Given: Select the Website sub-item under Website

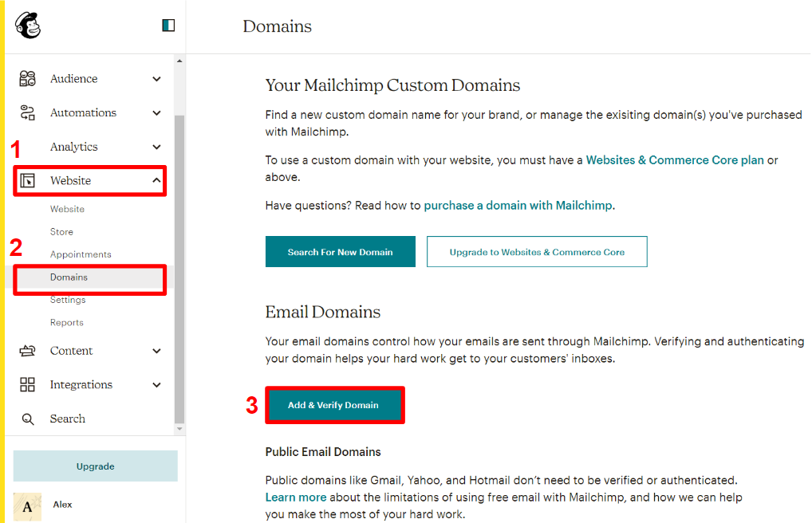Looking at the screenshot, I should (67, 209).
